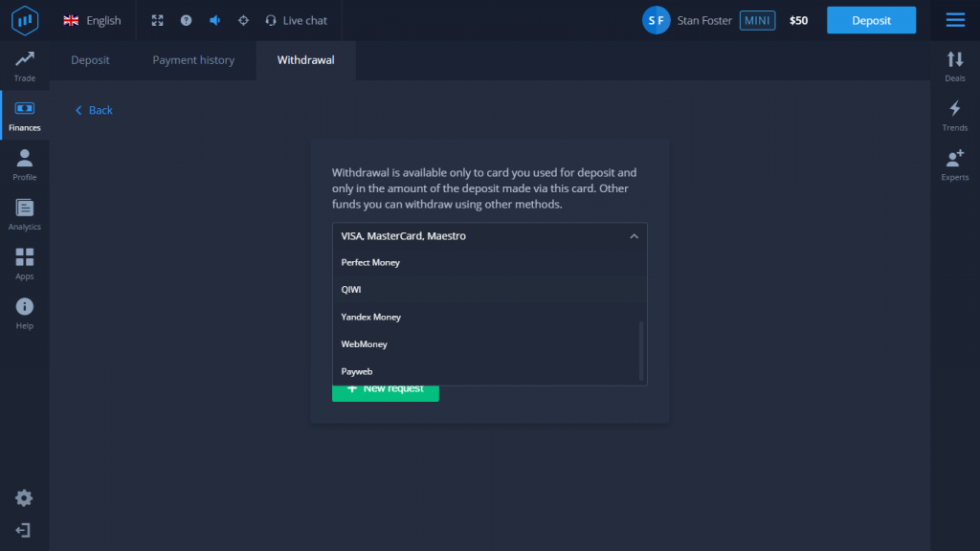Choose Perfect Money withdrawal method
The height and width of the screenshot is (551, 980).
(489, 262)
